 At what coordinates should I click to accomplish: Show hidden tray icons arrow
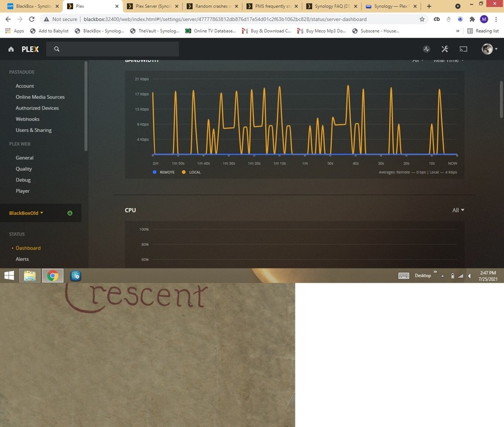pyautogui.click(x=442, y=276)
